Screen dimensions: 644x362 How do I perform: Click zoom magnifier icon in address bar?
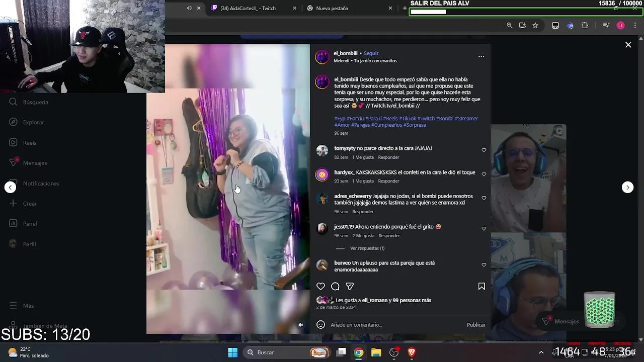(x=509, y=25)
